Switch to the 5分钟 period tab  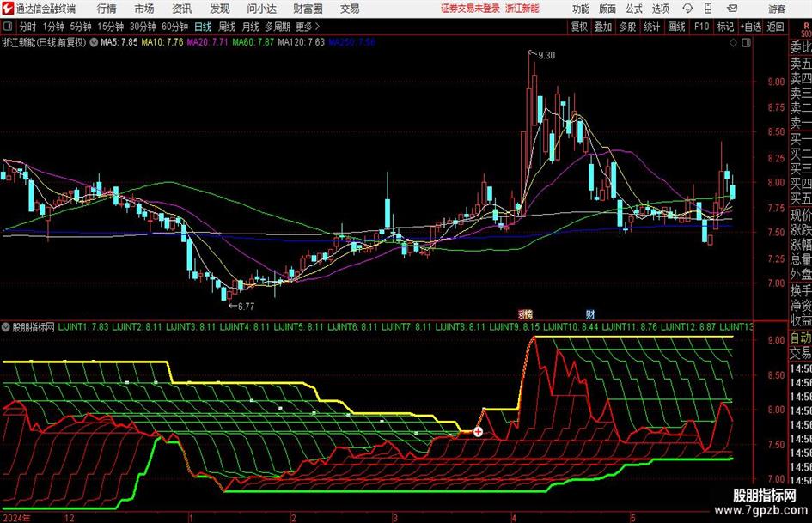(x=80, y=27)
